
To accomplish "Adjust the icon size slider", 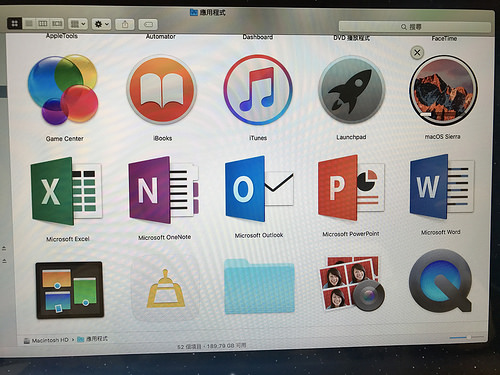I will pyautogui.click(x=467, y=338).
